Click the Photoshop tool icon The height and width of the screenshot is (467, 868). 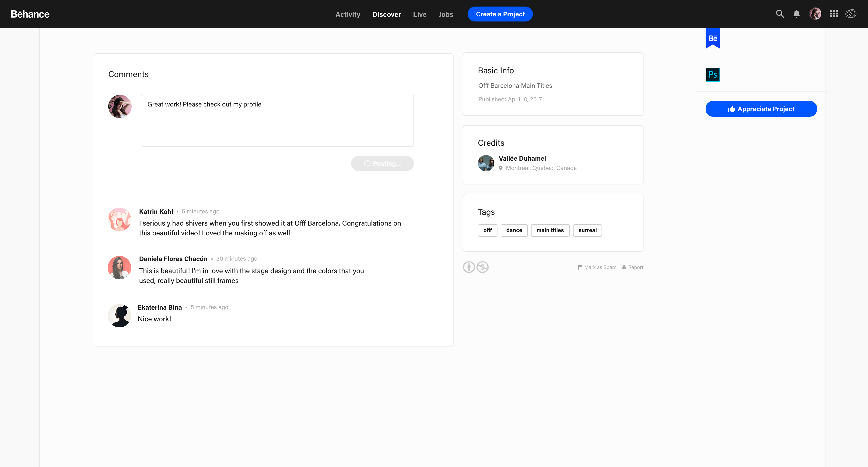713,74
